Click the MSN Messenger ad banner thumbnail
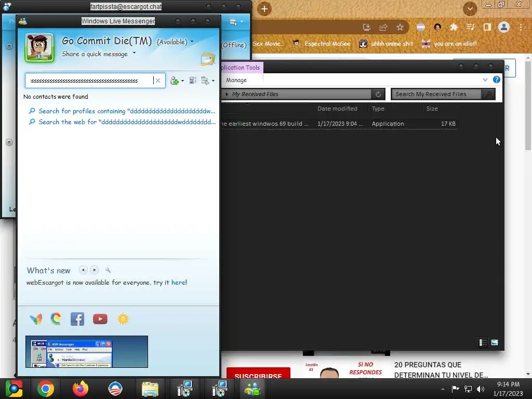Screen dimensions: 532x399 click(87, 352)
